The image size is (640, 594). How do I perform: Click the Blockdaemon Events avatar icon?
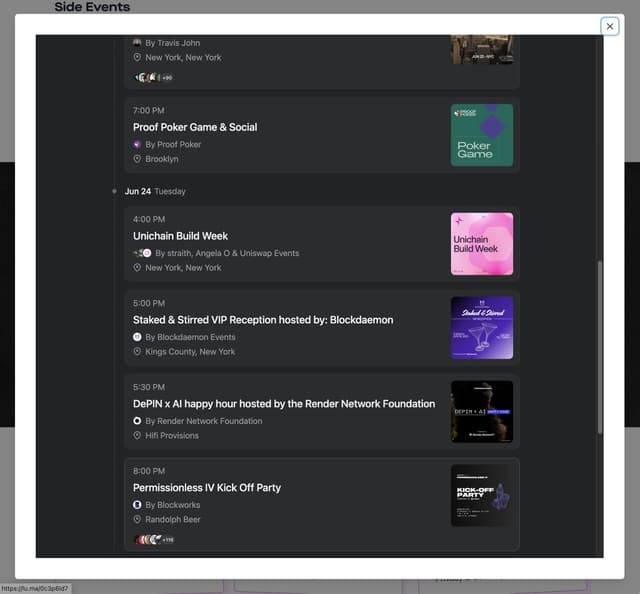(137, 337)
